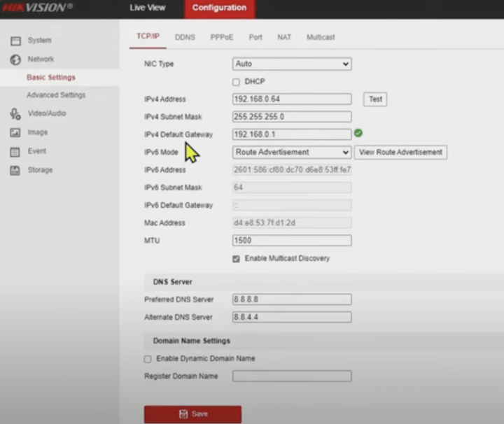Screen dimensions: 504x424
Task: Click the MTU input field
Action: (291, 241)
